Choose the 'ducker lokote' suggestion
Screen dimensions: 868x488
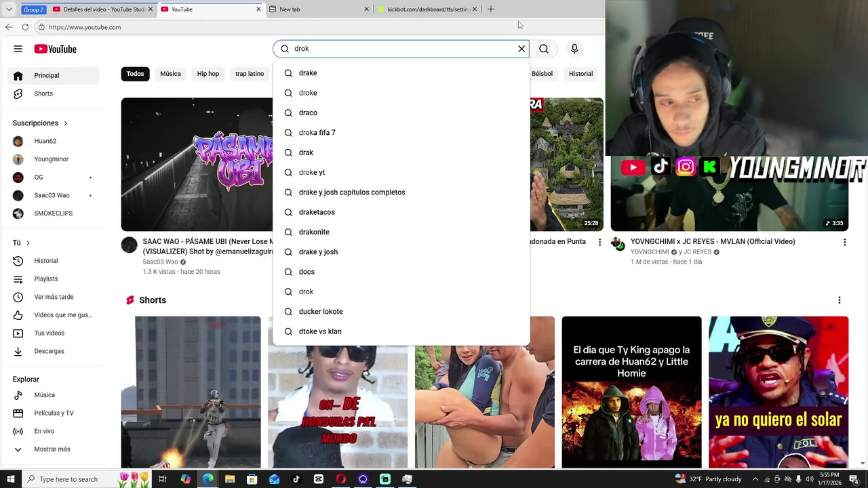coord(401,312)
